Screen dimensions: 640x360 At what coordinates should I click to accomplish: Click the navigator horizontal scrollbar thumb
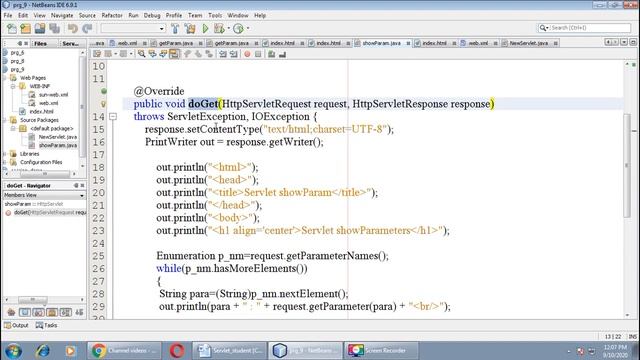click(x=33, y=300)
